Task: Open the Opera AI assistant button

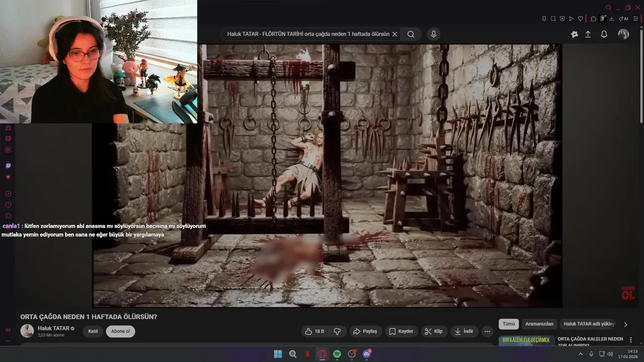Action: (x=623, y=19)
